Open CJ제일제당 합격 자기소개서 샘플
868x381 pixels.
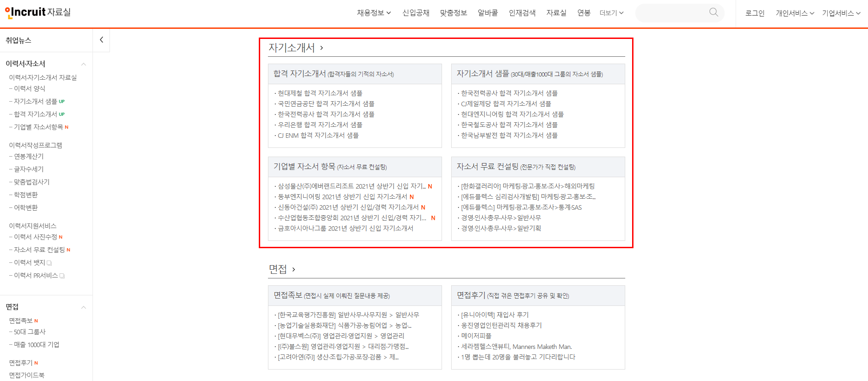point(506,103)
